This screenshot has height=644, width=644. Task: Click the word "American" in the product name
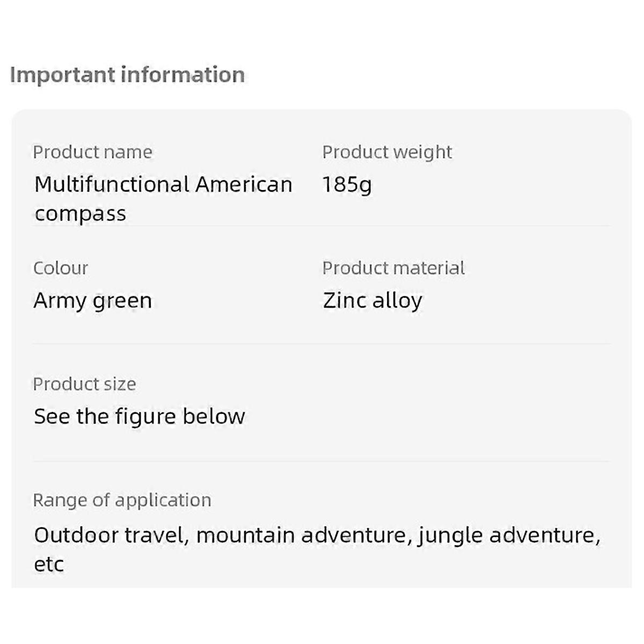tap(244, 185)
